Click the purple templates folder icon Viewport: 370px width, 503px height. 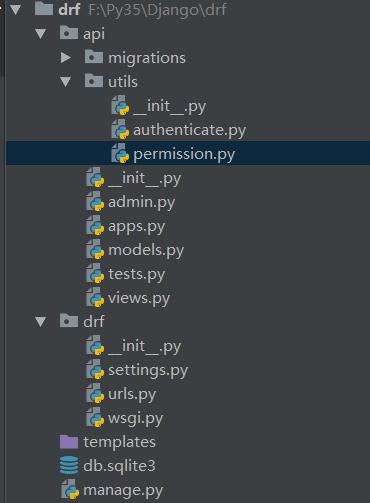click(69, 442)
